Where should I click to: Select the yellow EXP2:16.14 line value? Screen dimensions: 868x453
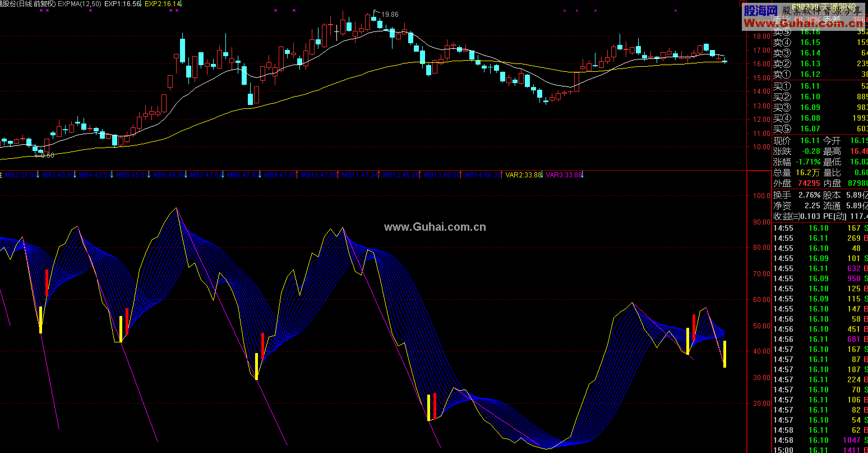(x=163, y=3)
